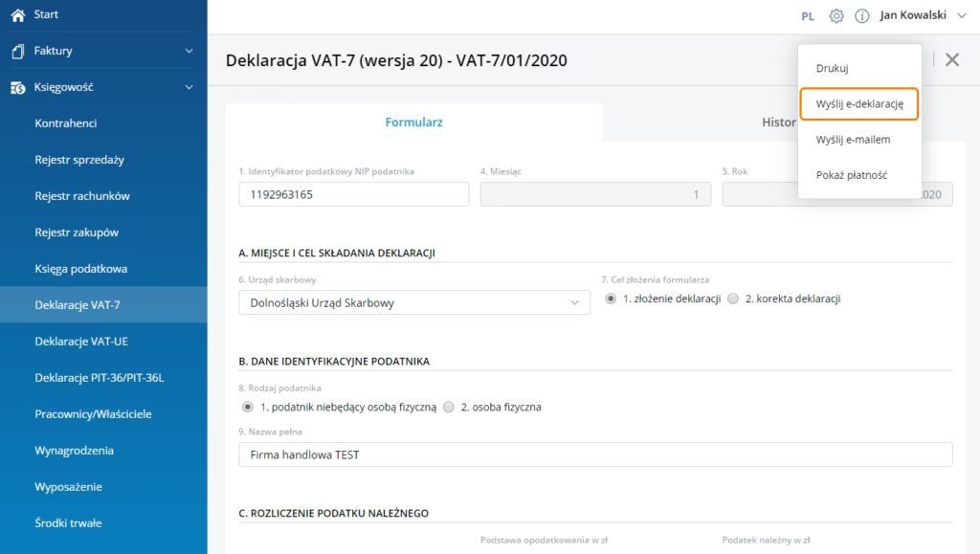The height and width of the screenshot is (554, 980).
Task: Switch language via PL indicator
Action: 808,16
